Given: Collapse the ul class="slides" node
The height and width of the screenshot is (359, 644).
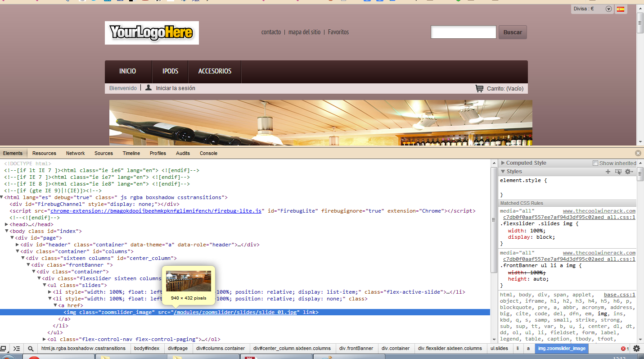Looking at the screenshot, I should (45, 285).
